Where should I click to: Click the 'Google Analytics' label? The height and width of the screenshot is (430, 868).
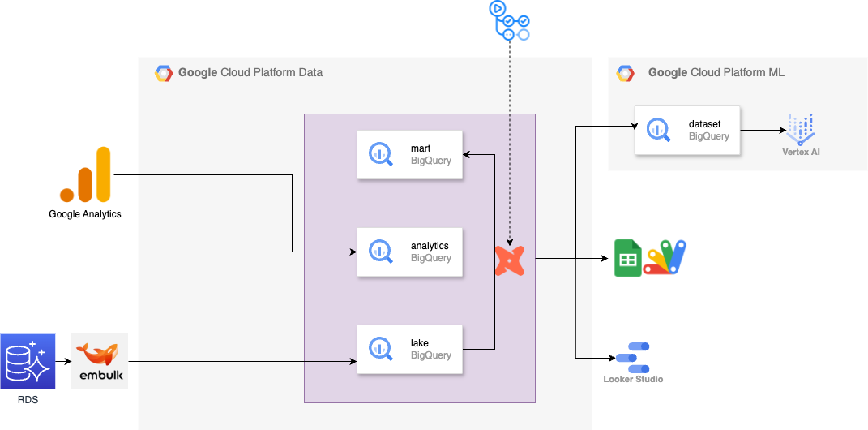(85, 214)
